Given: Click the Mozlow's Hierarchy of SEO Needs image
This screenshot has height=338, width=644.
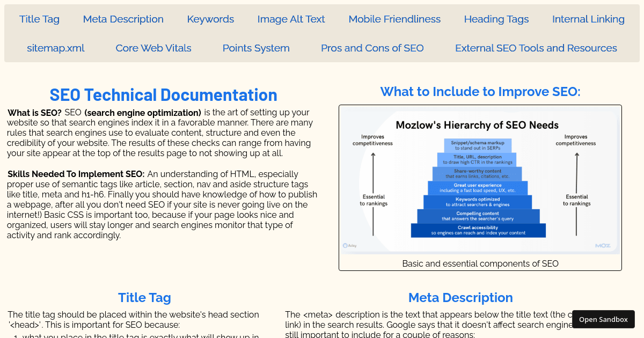Looking at the screenshot, I should 480,180.
